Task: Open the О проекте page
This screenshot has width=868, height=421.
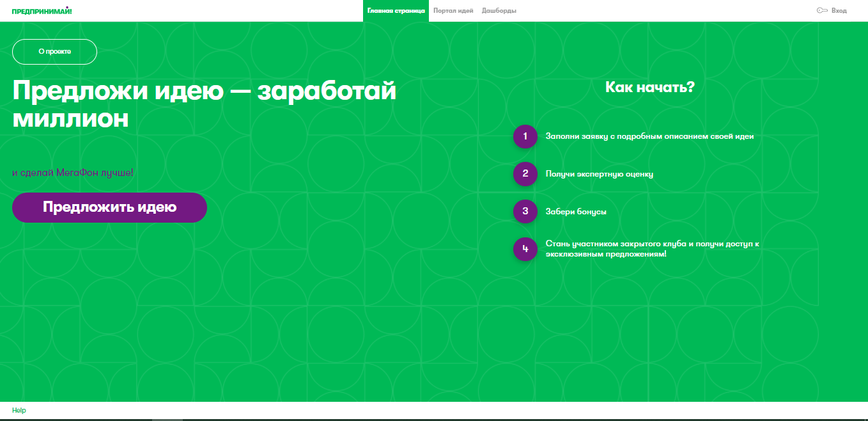Action: 54,52
